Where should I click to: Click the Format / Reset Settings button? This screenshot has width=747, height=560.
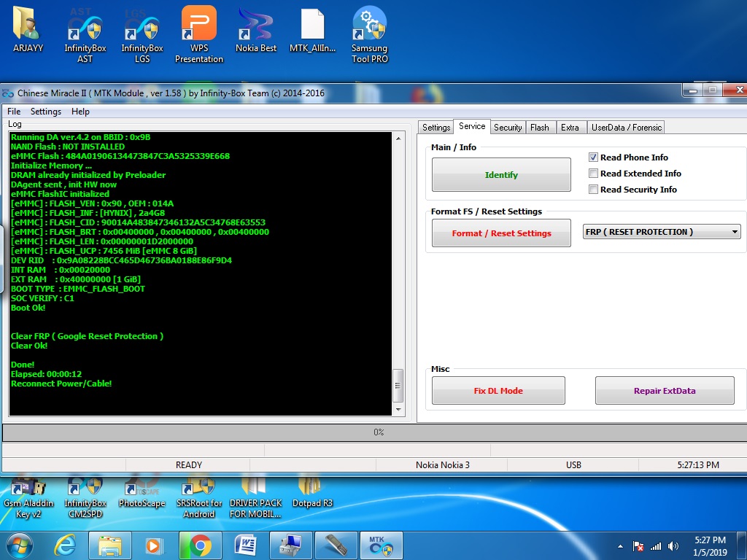501,233
